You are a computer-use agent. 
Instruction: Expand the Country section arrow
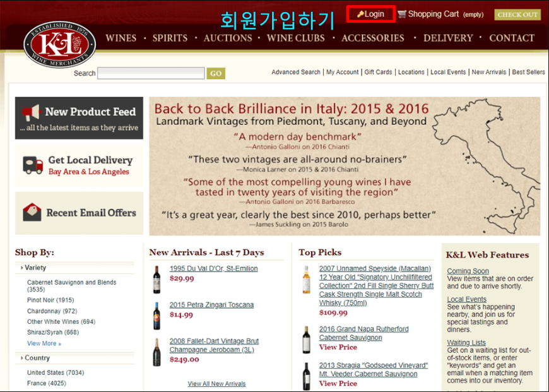tap(21, 358)
